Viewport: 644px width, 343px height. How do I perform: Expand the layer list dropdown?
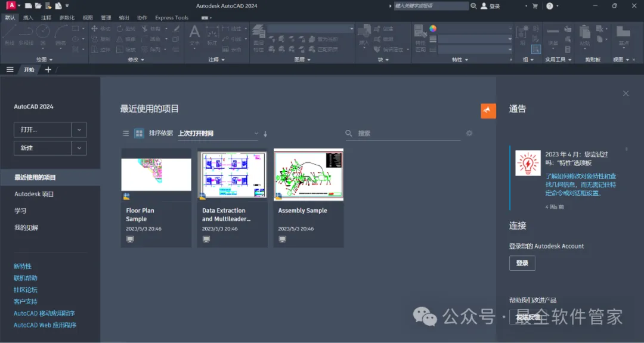[x=352, y=29]
